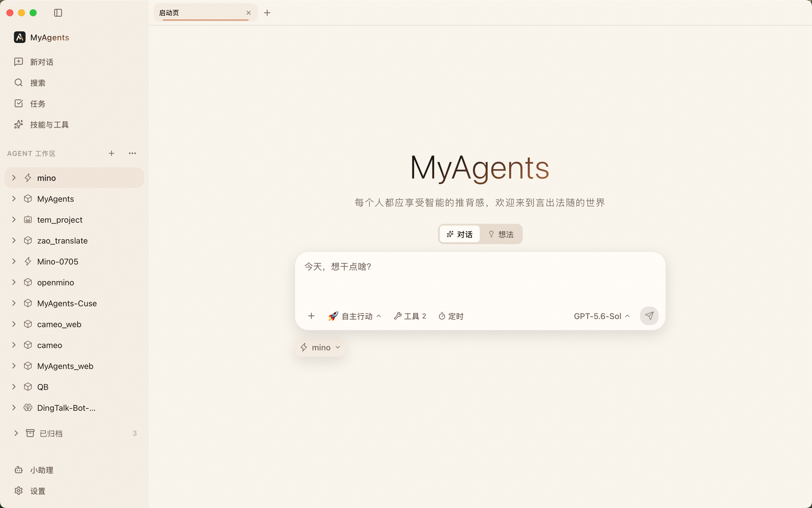Expand the 已归档 archived section chevron
812x508 pixels.
tap(16, 433)
